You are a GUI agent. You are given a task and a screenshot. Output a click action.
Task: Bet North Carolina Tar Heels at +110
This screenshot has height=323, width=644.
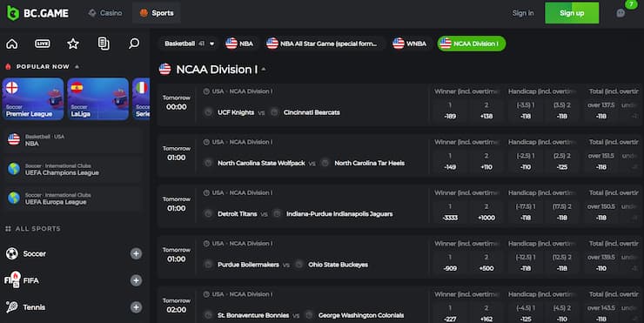point(486,162)
